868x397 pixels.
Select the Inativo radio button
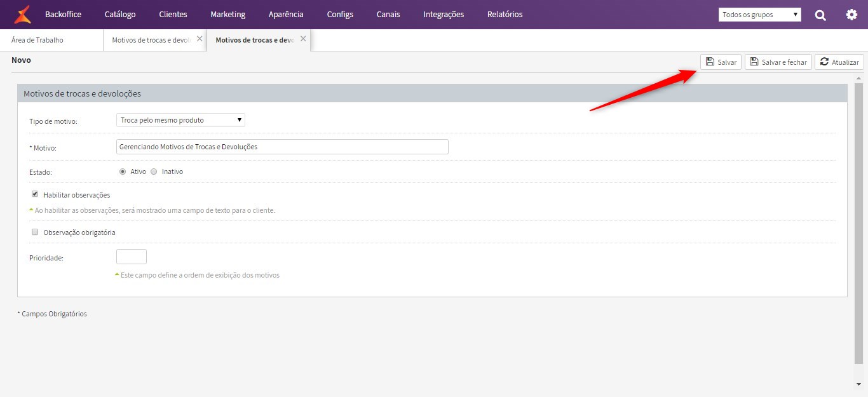point(154,172)
